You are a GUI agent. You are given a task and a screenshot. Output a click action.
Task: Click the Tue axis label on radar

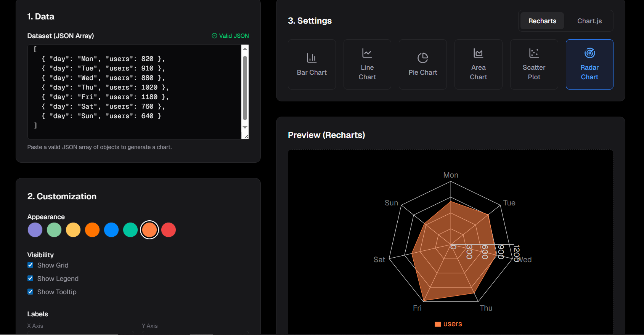pos(509,203)
